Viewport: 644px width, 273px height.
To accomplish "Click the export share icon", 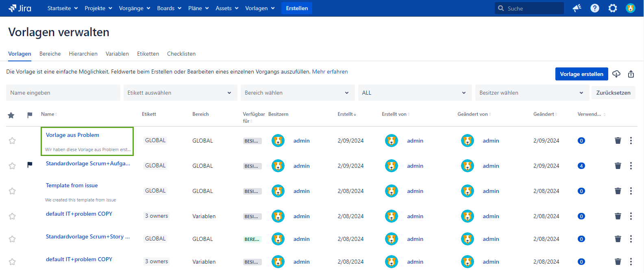I will (x=631, y=74).
